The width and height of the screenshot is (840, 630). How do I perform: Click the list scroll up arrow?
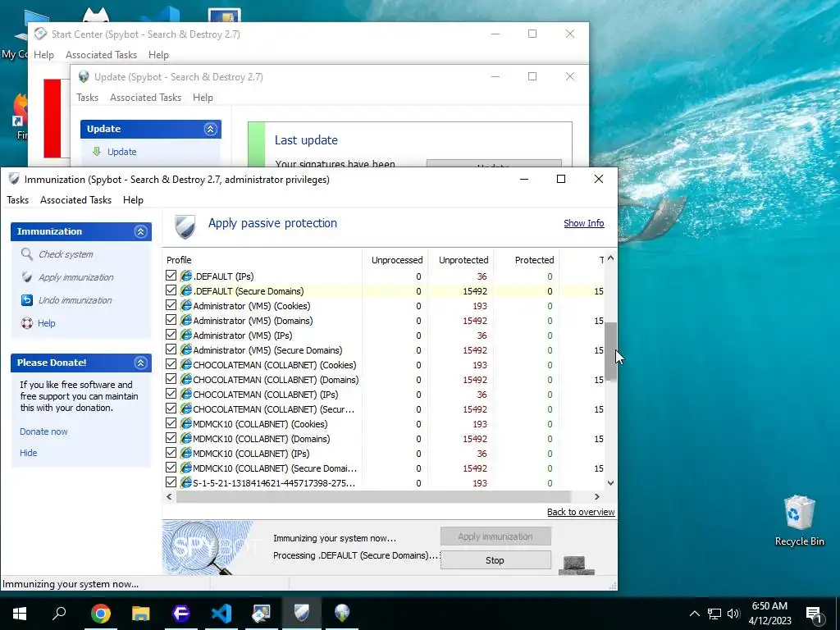610,258
